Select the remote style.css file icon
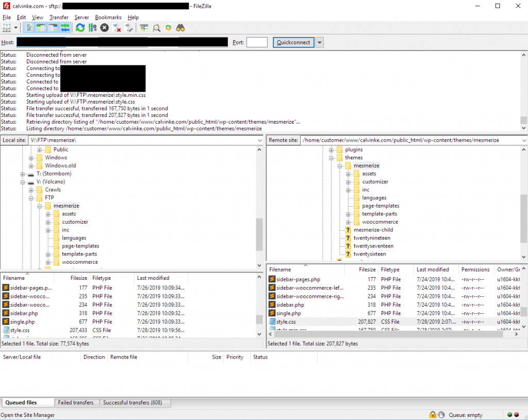Viewport: 528px width, 420px height. (272, 322)
